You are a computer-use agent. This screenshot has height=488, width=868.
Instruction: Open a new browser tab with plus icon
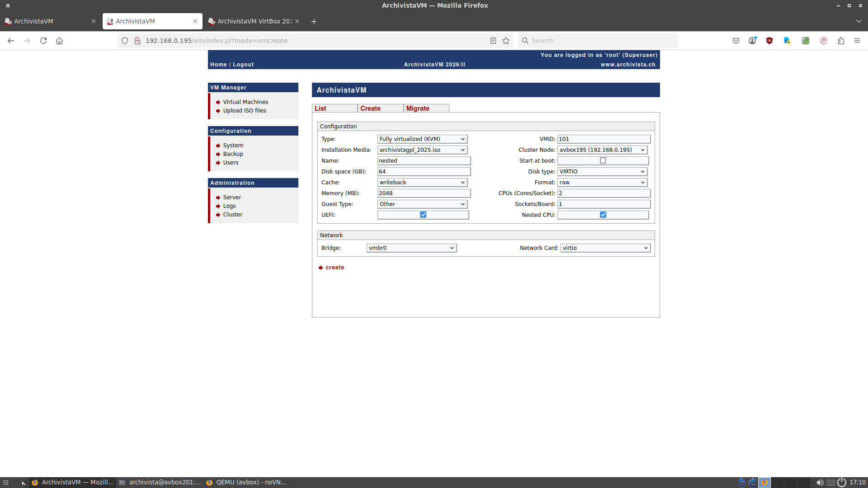click(x=314, y=21)
